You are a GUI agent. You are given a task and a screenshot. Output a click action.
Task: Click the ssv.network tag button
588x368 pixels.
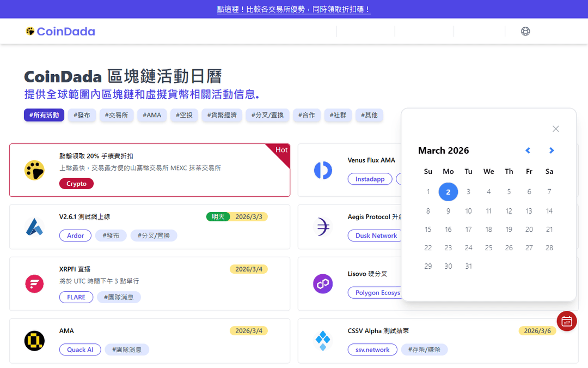click(372, 349)
